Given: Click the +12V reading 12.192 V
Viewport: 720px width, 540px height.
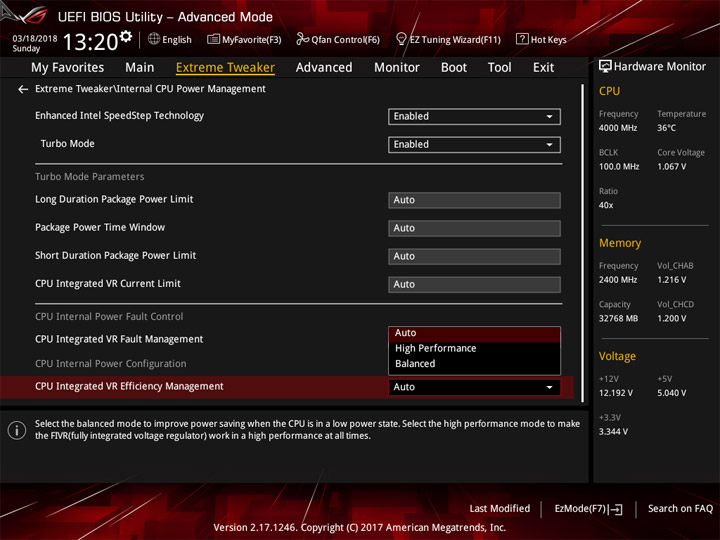Looking at the screenshot, I should [x=616, y=393].
